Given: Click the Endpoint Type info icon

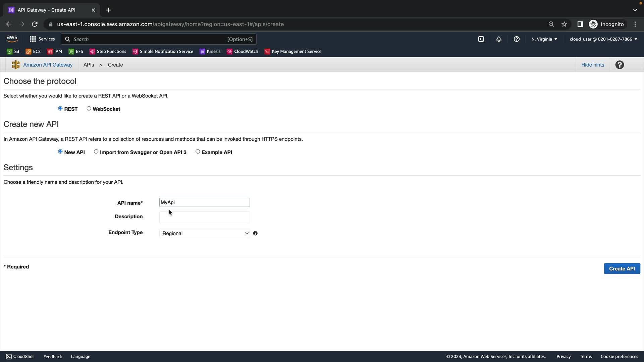Looking at the screenshot, I should (x=255, y=233).
